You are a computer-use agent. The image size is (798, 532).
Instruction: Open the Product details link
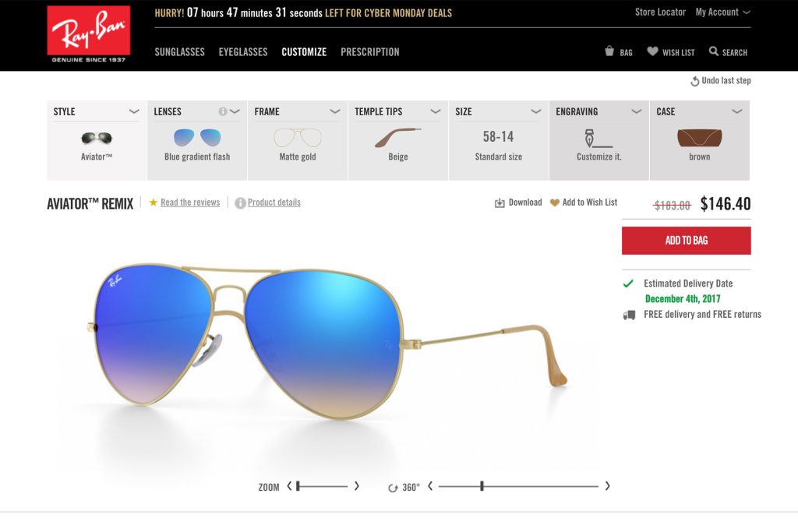pos(274,203)
